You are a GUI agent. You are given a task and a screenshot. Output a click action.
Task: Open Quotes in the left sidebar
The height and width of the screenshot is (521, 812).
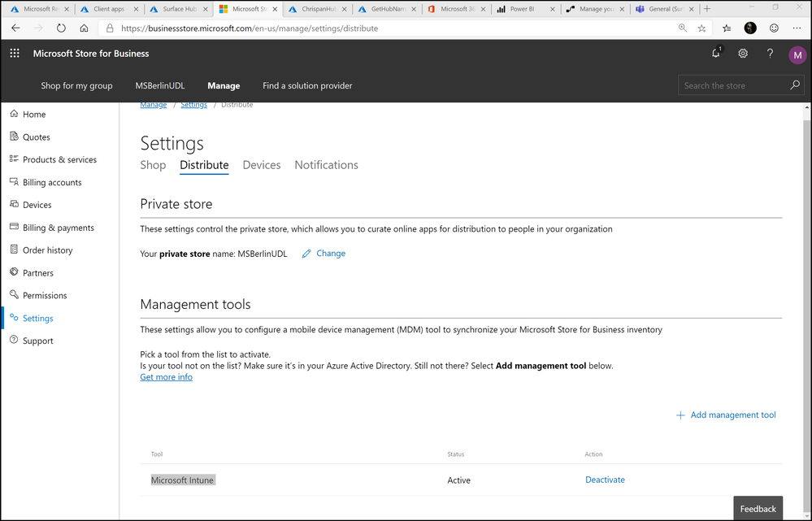pyautogui.click(x=30, y=137)
